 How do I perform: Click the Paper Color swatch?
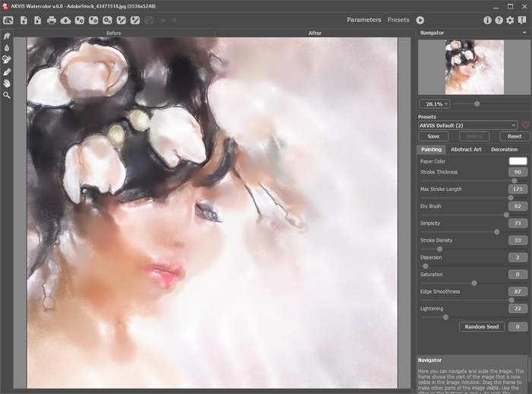click(518, 161)
